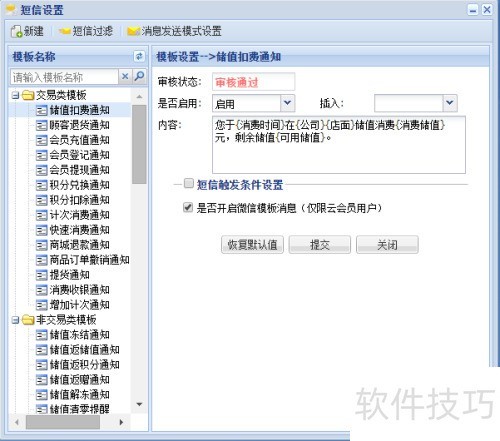Open 消息发送模式设置 message mode settings
Image resolution: width=500 pixels, height=441 pixels.
click(174, 31)
